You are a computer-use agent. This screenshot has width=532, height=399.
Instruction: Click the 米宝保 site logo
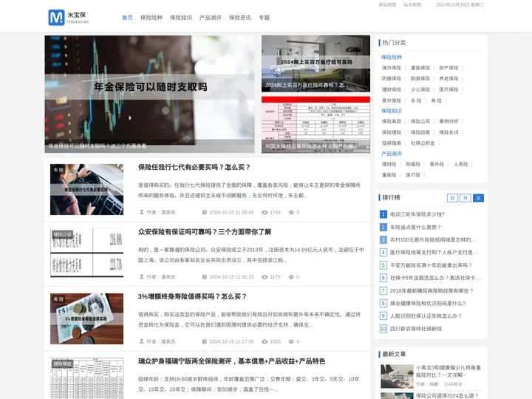(69, 17)
